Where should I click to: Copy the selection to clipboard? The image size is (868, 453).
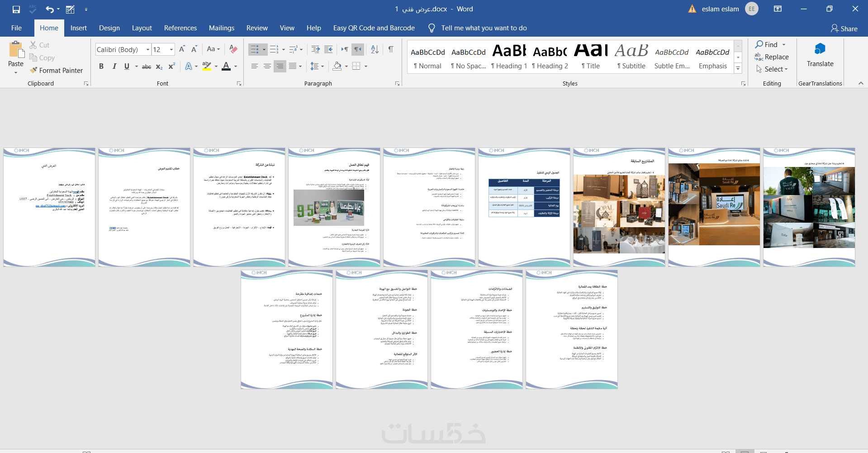(x=42, y=58)
